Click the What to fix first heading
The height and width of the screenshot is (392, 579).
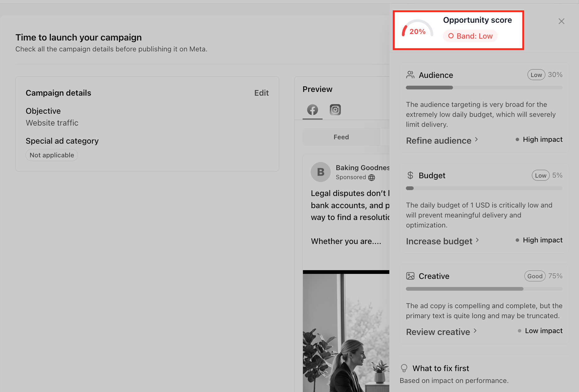[x=441, y=368]
